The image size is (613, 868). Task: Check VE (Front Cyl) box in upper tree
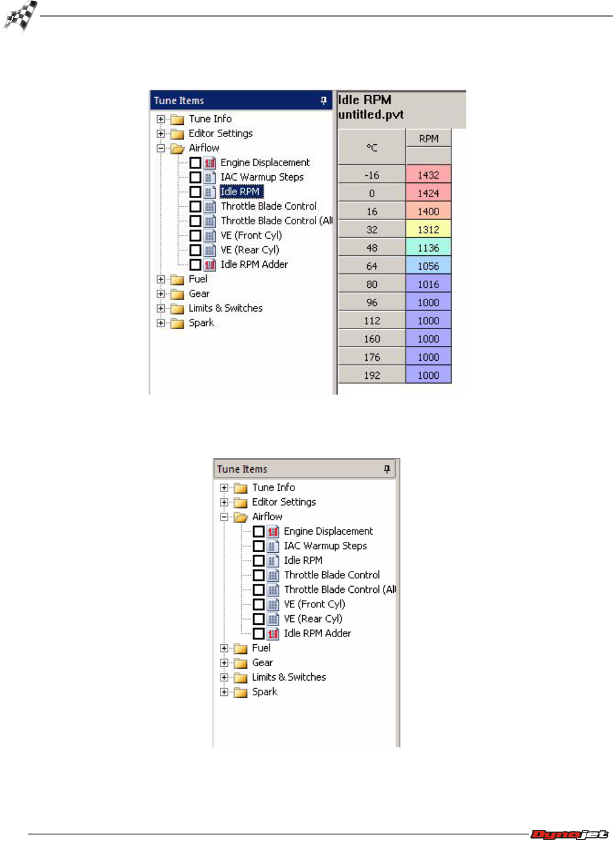(195, 235)
